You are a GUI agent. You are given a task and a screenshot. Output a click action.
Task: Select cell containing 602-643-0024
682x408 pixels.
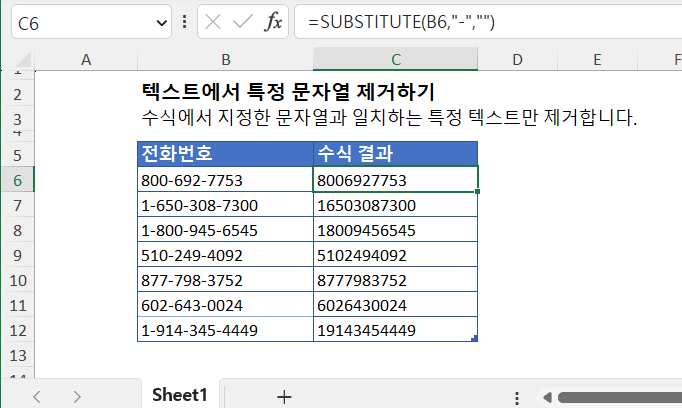225,305
